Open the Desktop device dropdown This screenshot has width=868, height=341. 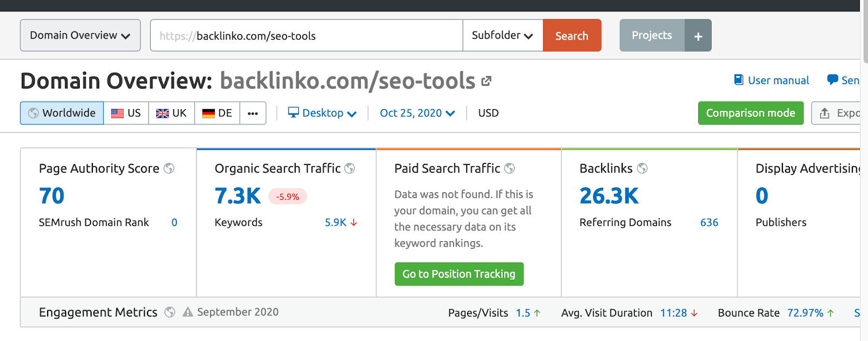pos(322,113)
